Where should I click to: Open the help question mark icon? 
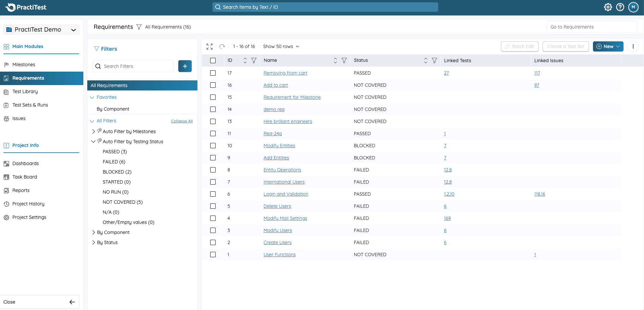[620, 7]
